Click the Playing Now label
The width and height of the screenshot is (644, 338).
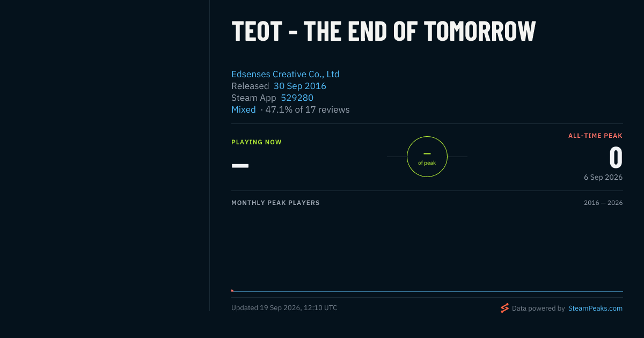[x=257, y=142]
